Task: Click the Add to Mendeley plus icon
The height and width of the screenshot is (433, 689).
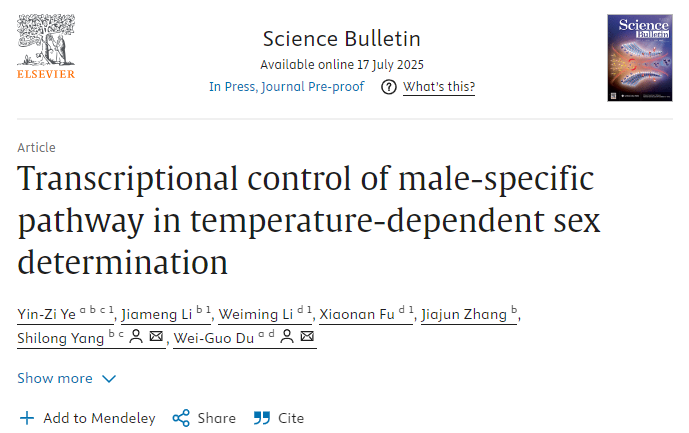Action: tap(27, 418)
